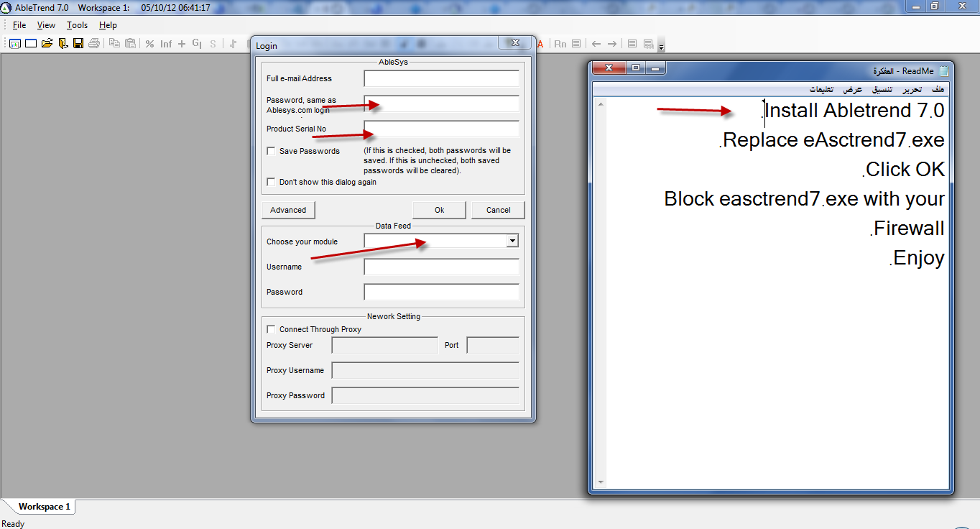Click the 'Replace eAsctrend7.exe' line in Notepad
The height and width of the screenshot is (529, 980).
[832, 140]
